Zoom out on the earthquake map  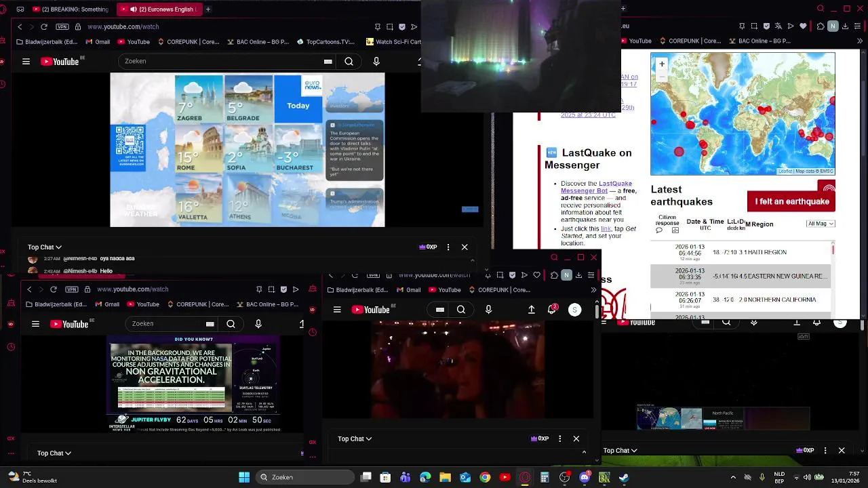coord(662,76)
